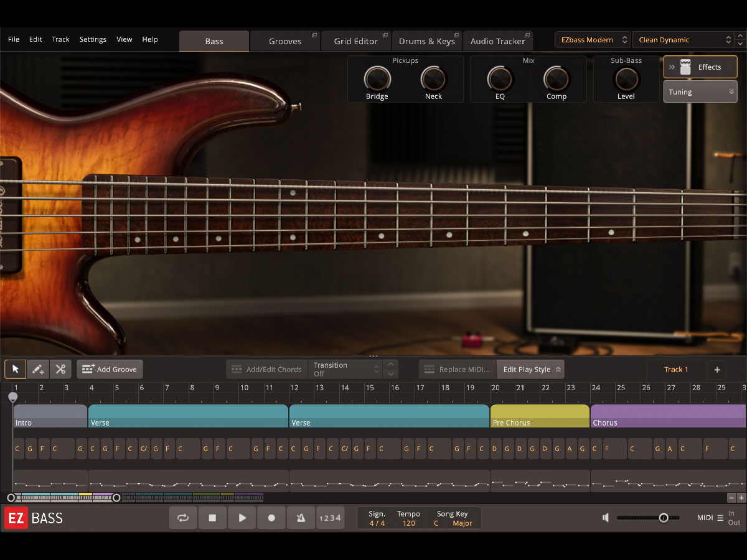Open the Clean Dynamic preset dropdown
The width and height of the screenshot is (747, 560).
coord(683,40)
